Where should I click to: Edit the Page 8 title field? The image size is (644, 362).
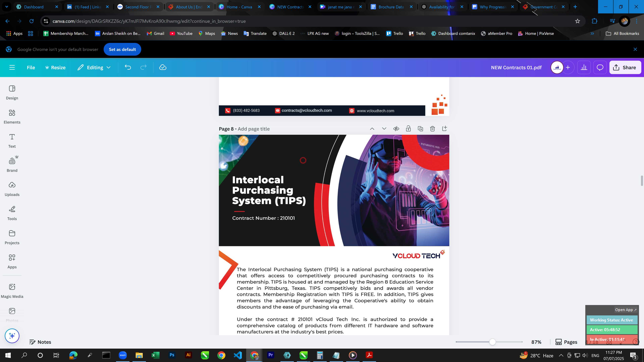tap(254, 129)
